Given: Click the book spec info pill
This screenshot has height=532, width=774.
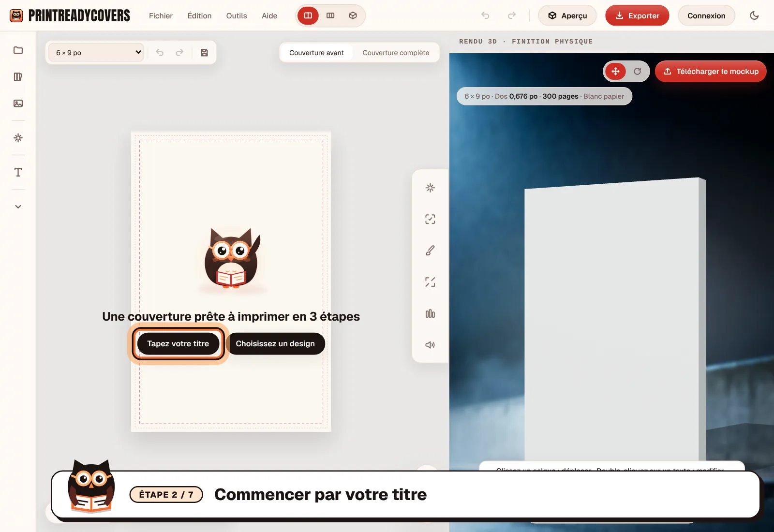Looking at the screenshot, I should (x=544, y=96).
